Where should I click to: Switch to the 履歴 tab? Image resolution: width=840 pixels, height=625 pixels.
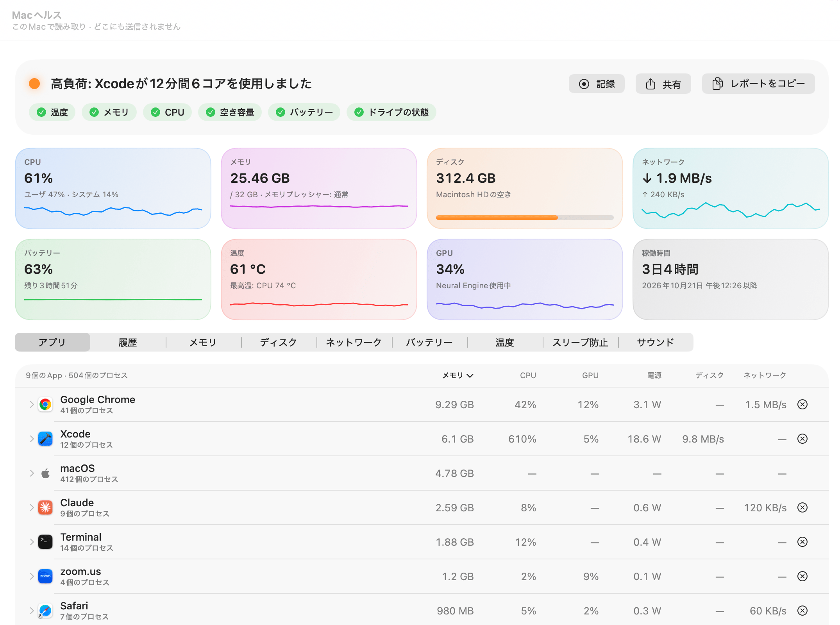[x=128, y=343]
